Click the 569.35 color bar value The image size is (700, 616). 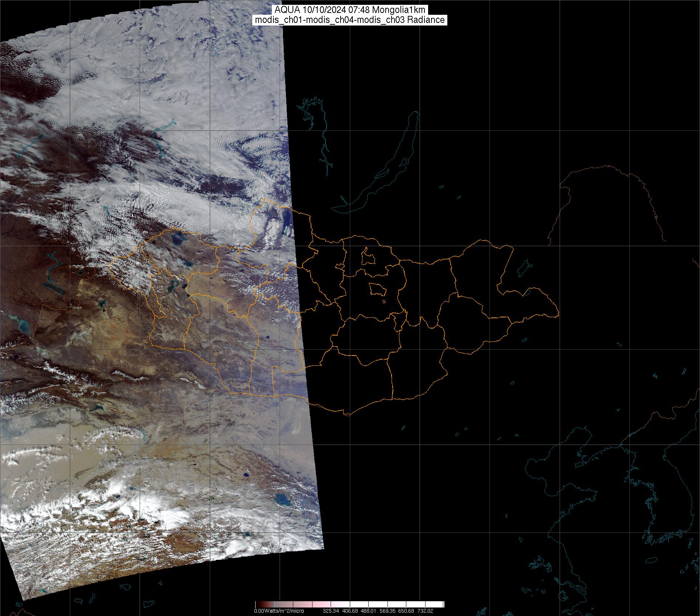tap(387, 611)
